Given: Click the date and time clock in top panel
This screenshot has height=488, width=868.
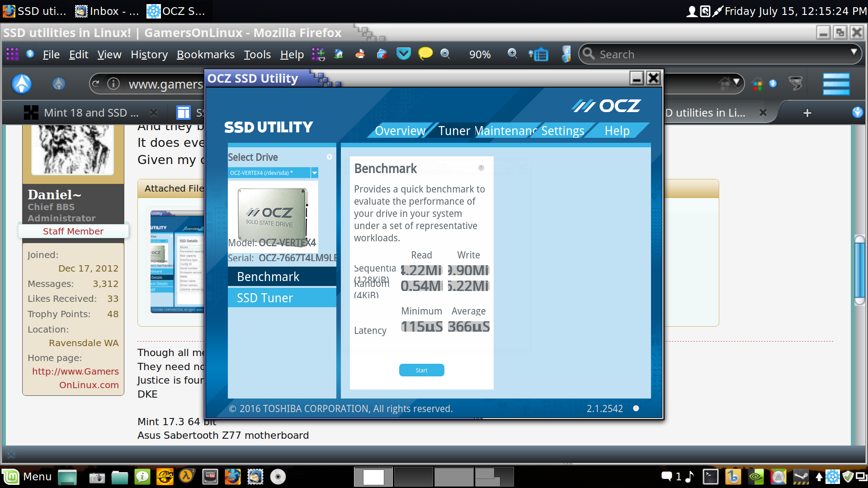Looking at the screenshot, I should point(795,11).
